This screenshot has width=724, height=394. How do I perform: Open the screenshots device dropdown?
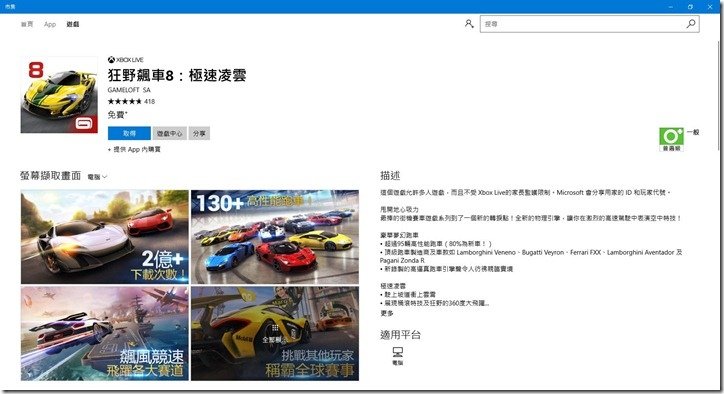click(97, 177)
